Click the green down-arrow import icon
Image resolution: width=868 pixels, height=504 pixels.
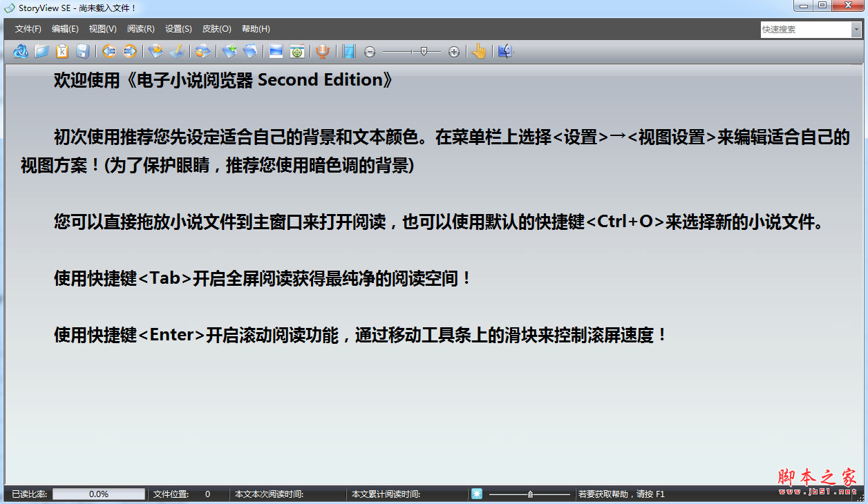click(x=229, y=51)
